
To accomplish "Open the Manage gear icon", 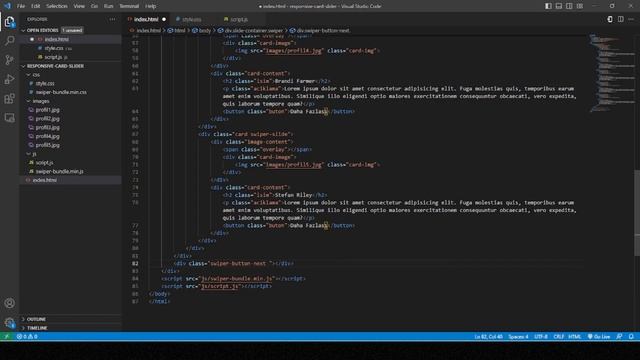I will [9, 323].
